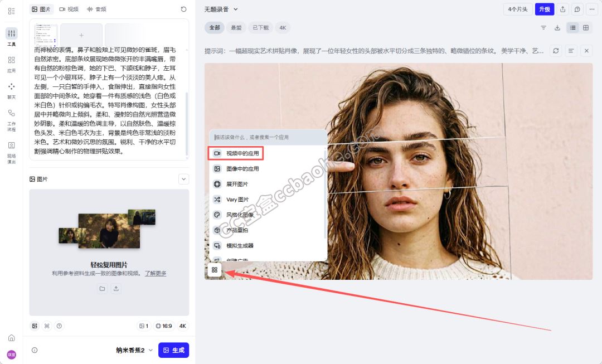The height and width of the screenshot is (364, 602).
Task: Toggle the focus frame icon below panel
Action: coord(47,326)
